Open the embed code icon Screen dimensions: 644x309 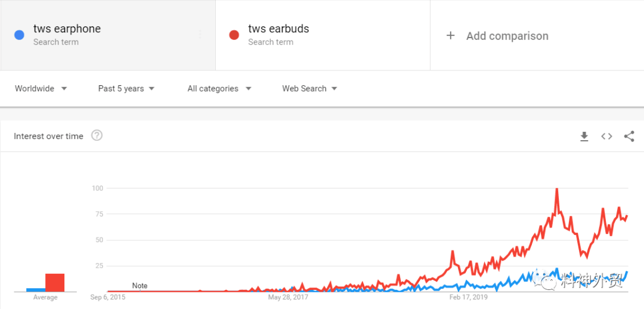click(x=606, y=137)
